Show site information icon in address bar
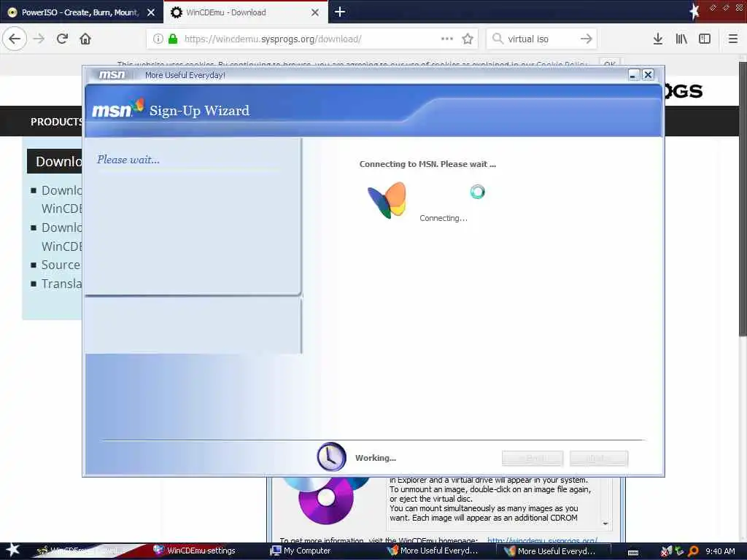The height and width of the screenshot is (560, 747). (x=158, y=39)
